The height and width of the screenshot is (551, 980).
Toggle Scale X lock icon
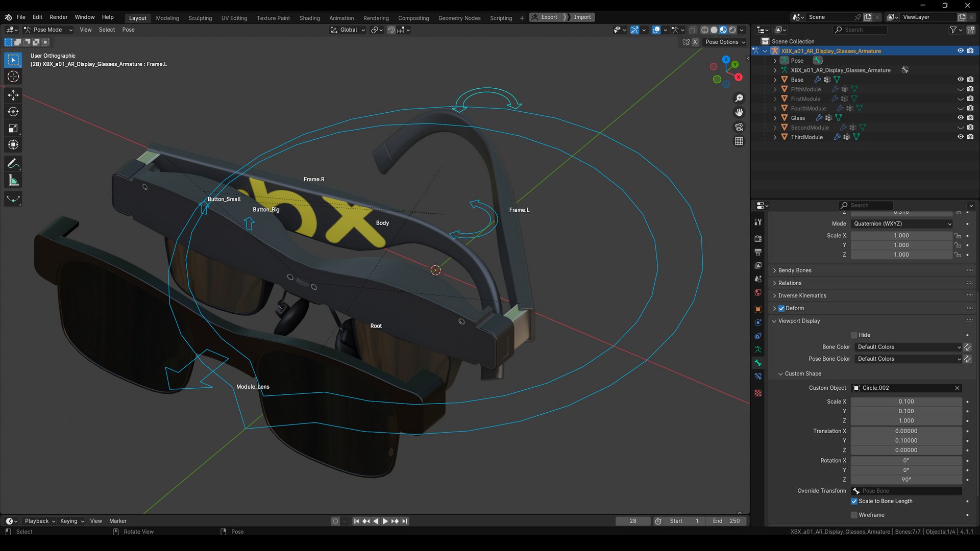pyautogui.click(x=958, y=236)
